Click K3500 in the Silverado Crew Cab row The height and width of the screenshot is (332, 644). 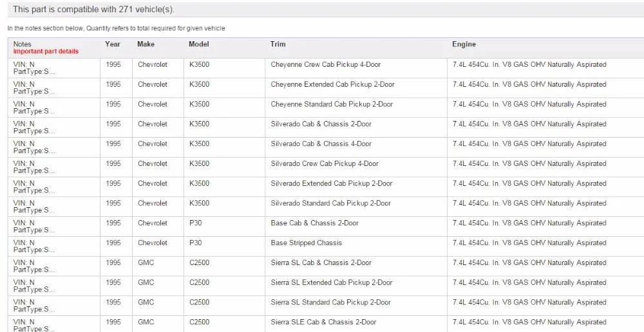(x=199, y=163)
